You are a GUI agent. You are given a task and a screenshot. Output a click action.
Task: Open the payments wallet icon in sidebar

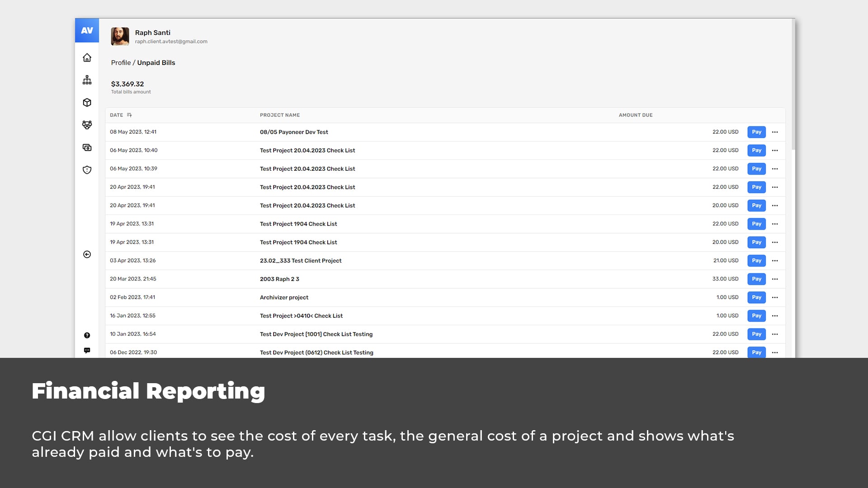(87, 147)
